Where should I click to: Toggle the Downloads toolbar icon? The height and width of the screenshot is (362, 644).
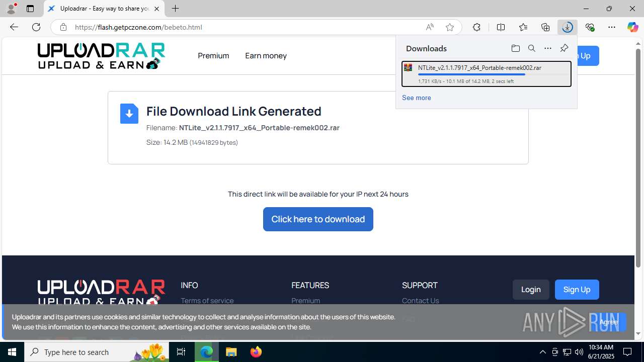568,27
